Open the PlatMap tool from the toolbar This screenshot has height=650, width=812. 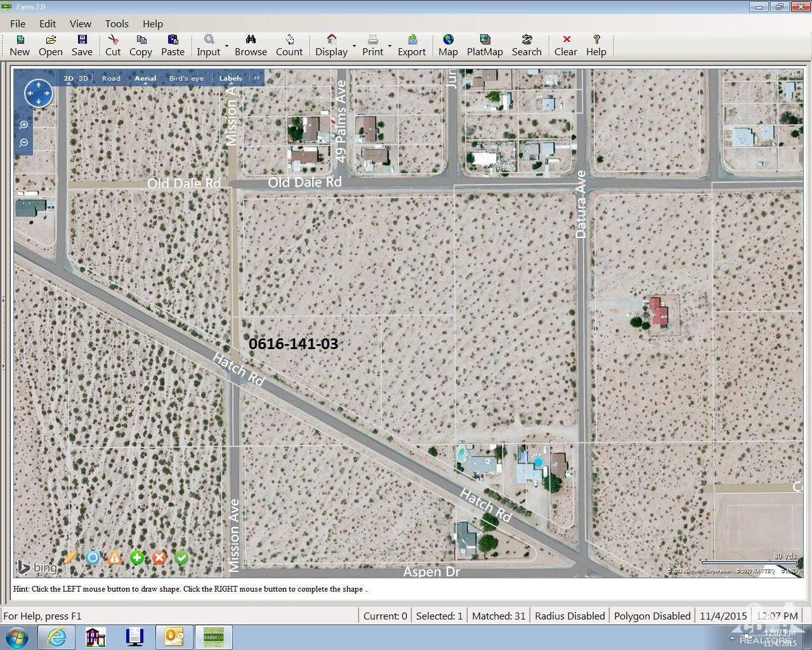click(485, 45)
